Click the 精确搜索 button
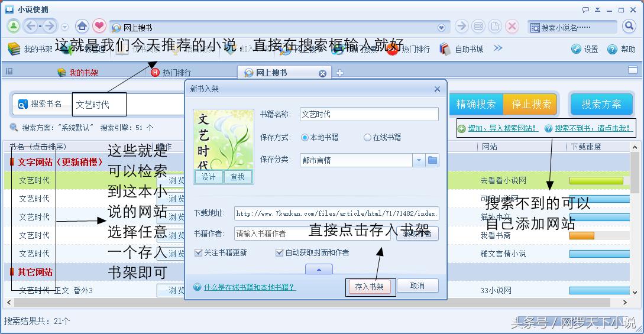Viewport: 644px width, 334px height. (476, 104)
